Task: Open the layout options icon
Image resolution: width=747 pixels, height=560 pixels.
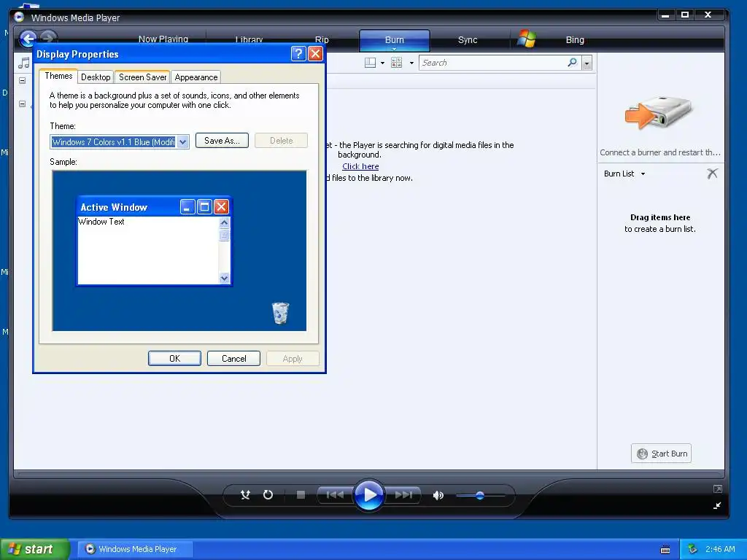Action: click(x=370, y=63)
